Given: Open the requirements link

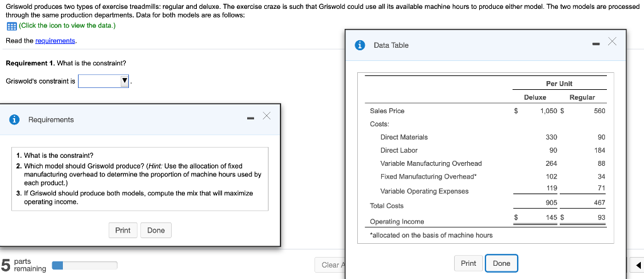Looking at the screenshot, I should pyautogui.click(x=55, y=41).
